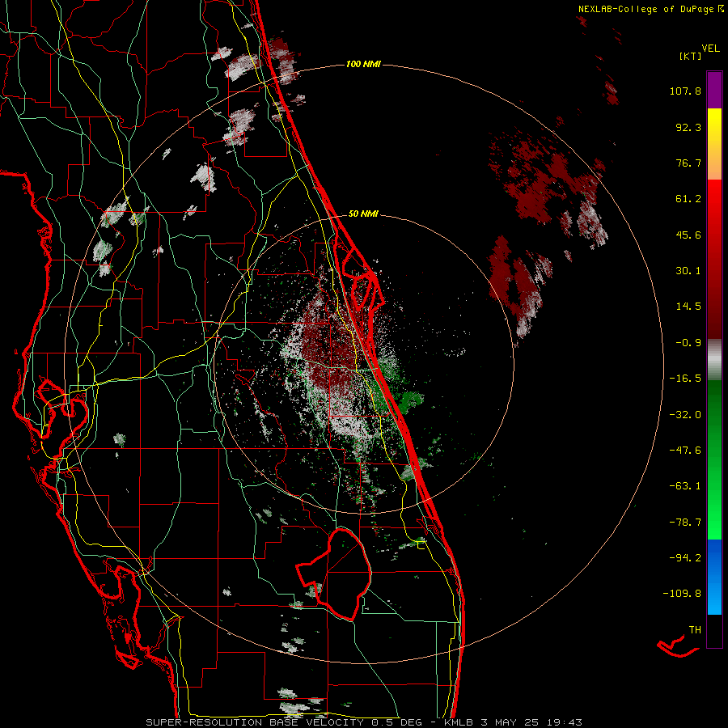Screen dimensions: 728x728
Task: Click the 30.1 velocity scale value
Action: click(x=688, y=271)
